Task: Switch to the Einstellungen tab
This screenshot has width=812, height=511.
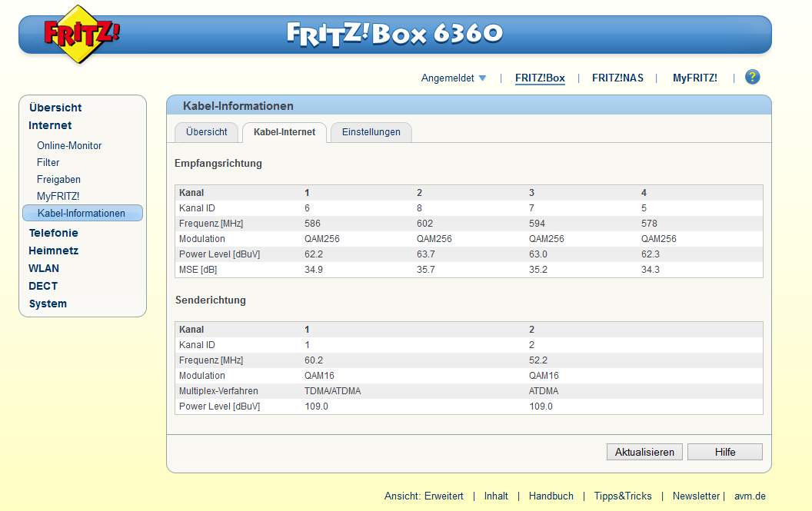Action: coord(371,132)
